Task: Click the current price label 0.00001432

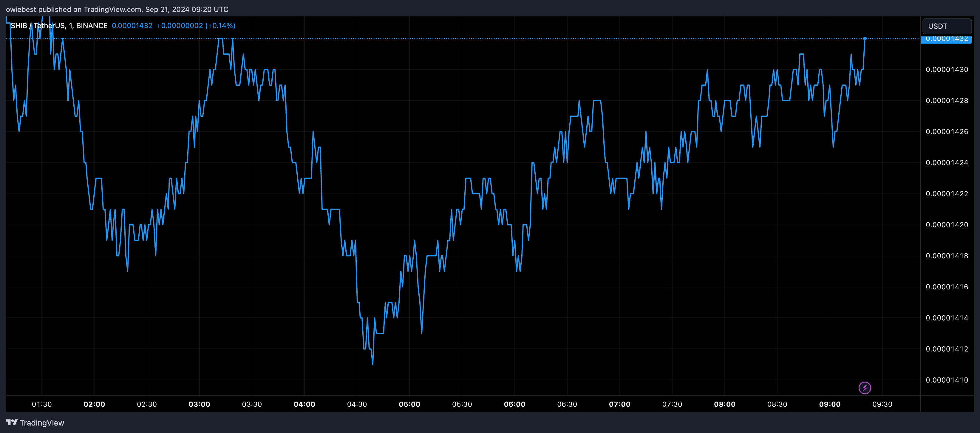Action: coord(946,39)
